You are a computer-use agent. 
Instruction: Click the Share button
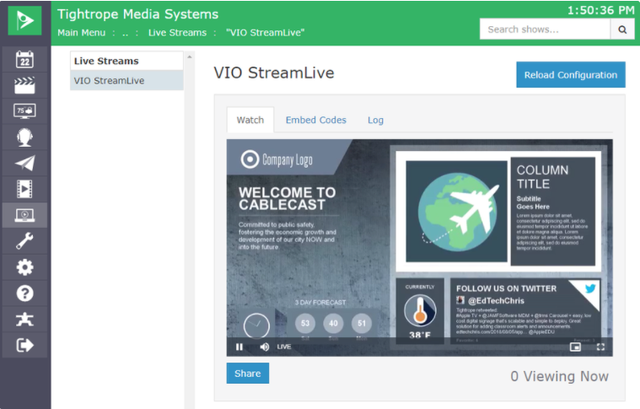coord(248,373)
